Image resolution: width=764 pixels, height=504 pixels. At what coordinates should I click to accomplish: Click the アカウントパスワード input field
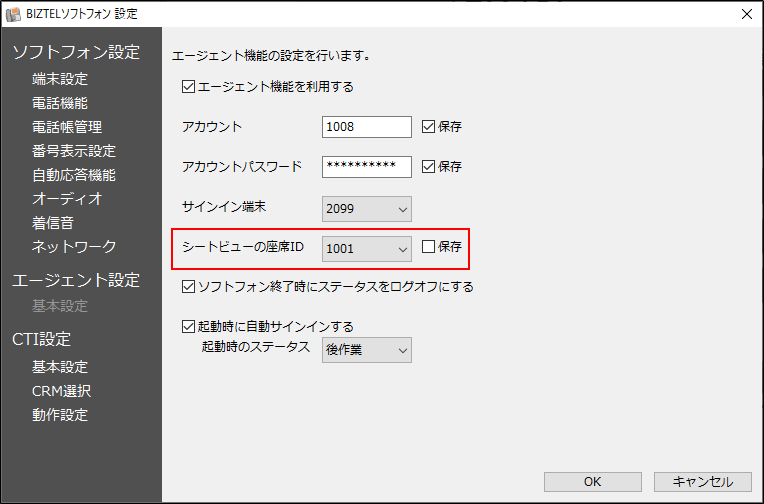point(367,167)
